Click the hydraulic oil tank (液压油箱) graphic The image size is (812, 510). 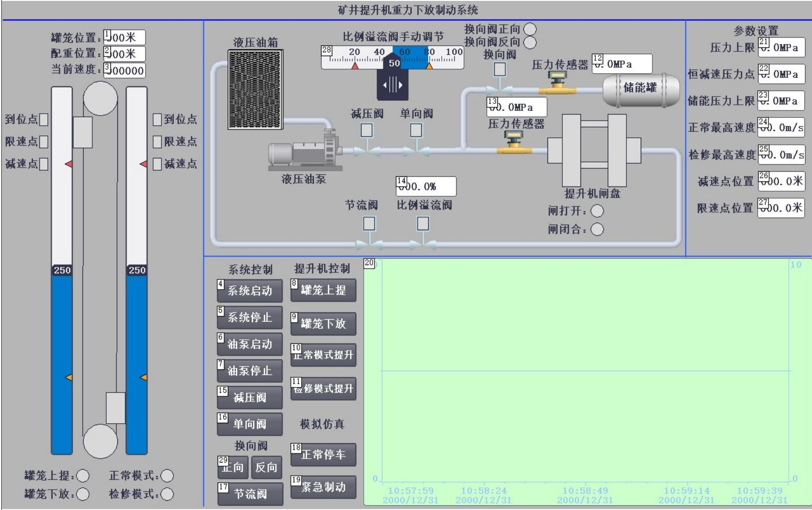255,90
